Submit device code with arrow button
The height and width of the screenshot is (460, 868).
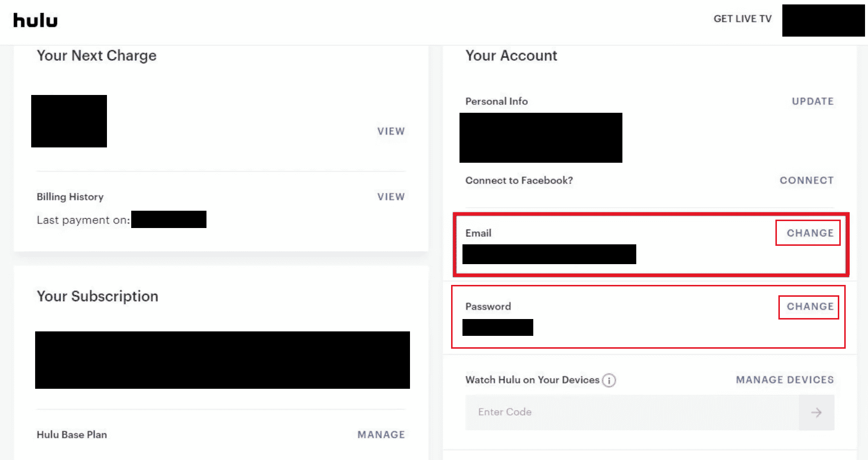pyautogui.click(x=816, y=413)
